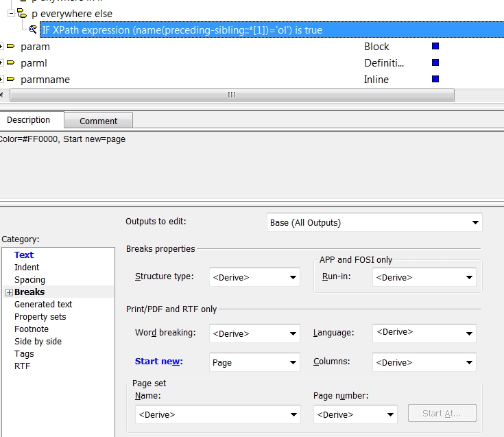Viewport: 504px width, 437px height.
Task: Open the Word breaking dropdown
Action: click(x=254, y=333)
